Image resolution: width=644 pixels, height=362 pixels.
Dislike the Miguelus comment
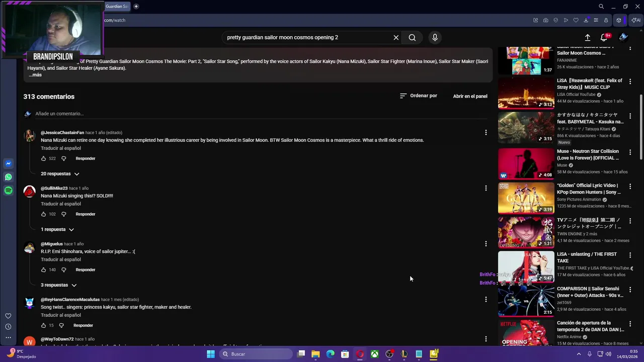(64, 270)
